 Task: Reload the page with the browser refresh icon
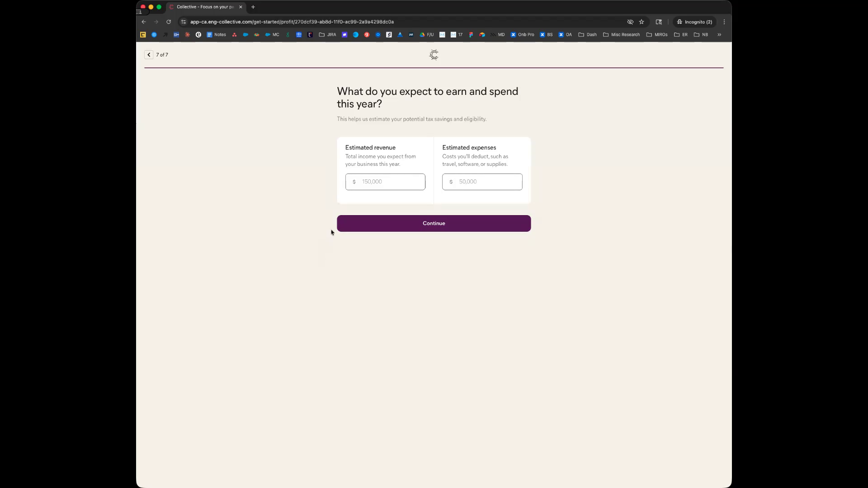coord(169,22)
